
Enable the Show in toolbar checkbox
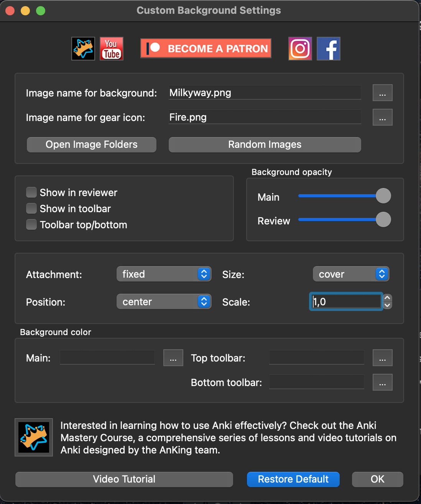point(31,208)
